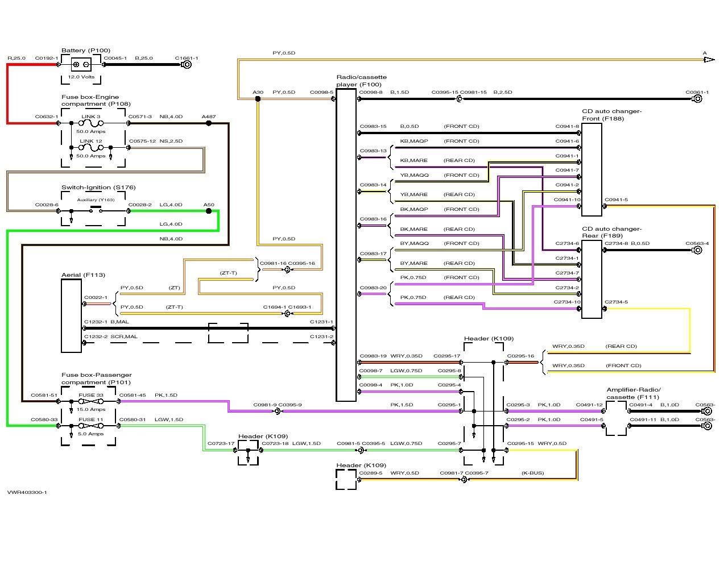Viewport: 728px width, 582px height.
Task: Select the A50 splice junction dot
Action: pyautogui.click(x=209, y=211)
